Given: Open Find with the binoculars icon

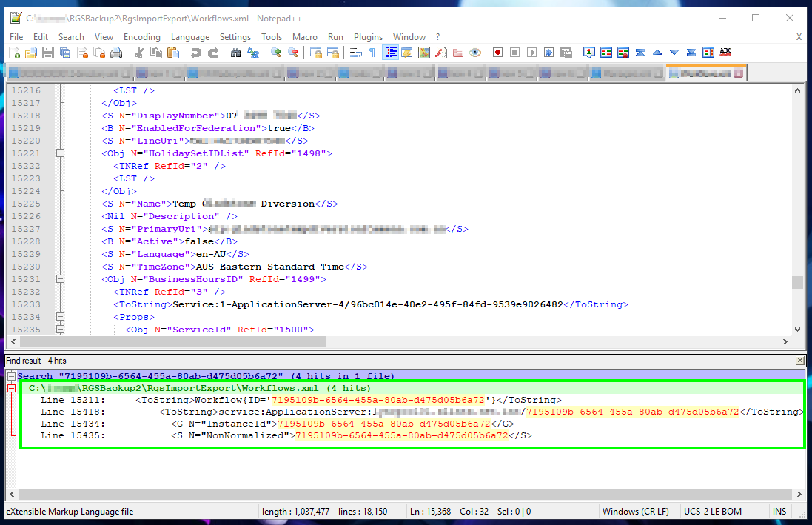Looking at the screenshot, I should [235, 53].
